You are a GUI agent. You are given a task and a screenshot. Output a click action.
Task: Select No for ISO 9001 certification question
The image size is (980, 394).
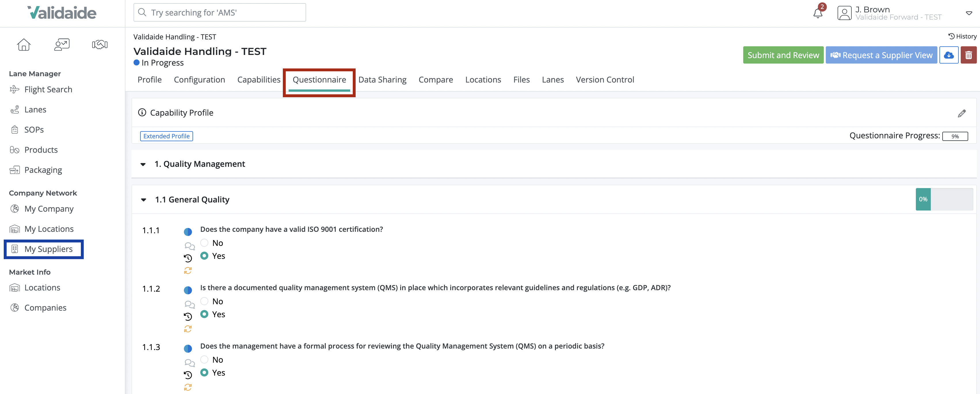click(204, 243)
